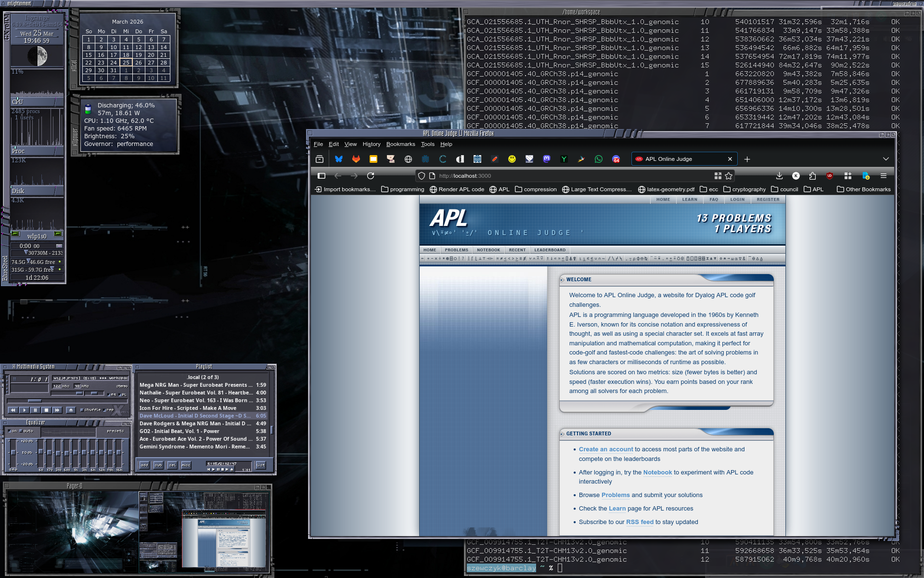This screenshot has height=578, width=924.
Task: Click the WhatsApp icon in the toolbar
Action: (599, 158)
